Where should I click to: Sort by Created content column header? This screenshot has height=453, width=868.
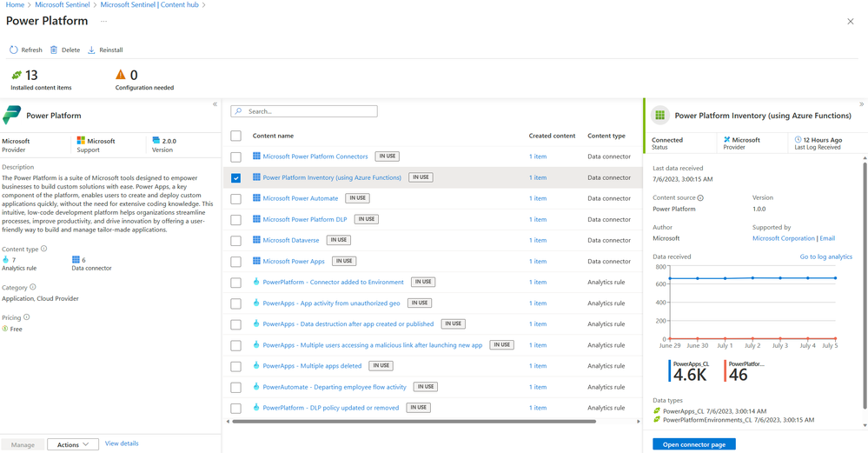(552, 136)
